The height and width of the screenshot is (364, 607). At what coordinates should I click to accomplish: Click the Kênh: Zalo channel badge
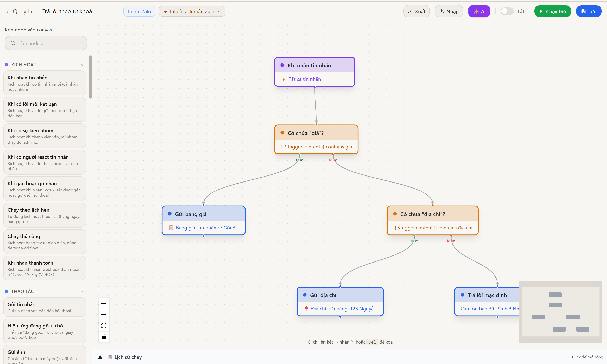click(x=139, y=11)
